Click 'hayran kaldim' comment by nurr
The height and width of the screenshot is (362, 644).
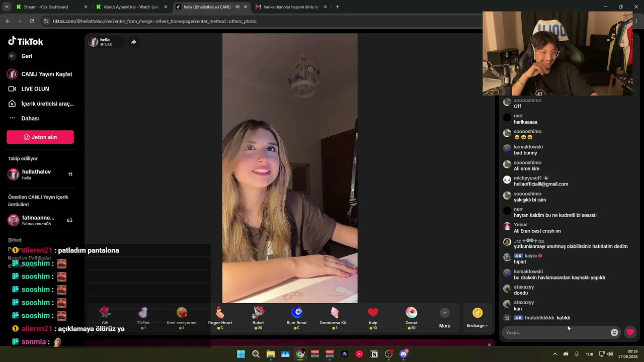coord(555,215)
